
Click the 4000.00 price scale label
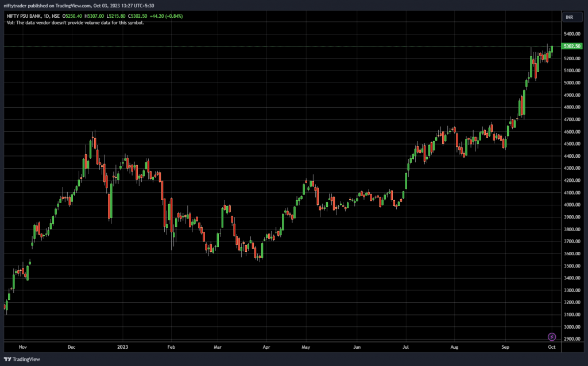click(572, 205)
